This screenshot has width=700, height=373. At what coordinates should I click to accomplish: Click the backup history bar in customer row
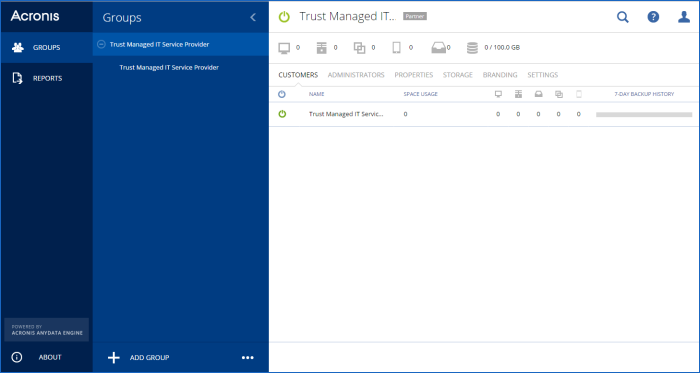click(x=644, y=115)
